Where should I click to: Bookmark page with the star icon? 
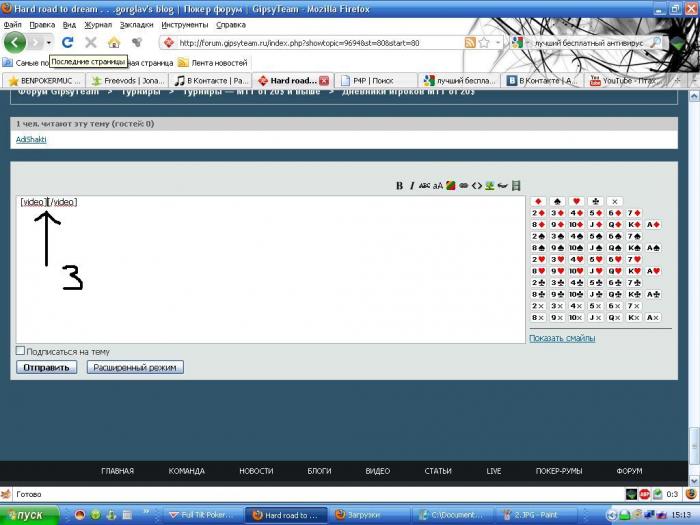(483, 43)
